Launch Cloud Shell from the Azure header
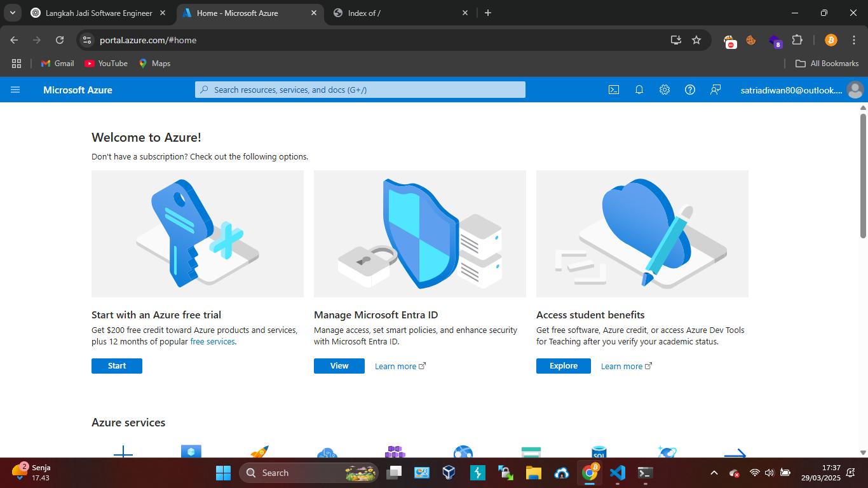The width and height of the screenshot is (868, 488). [x=614, y=90]
